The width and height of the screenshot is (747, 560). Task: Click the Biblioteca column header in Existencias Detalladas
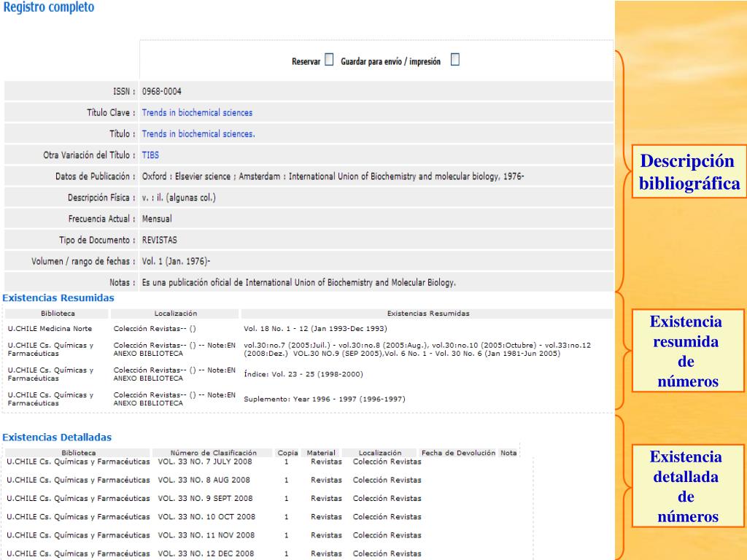tap(79, 453)
